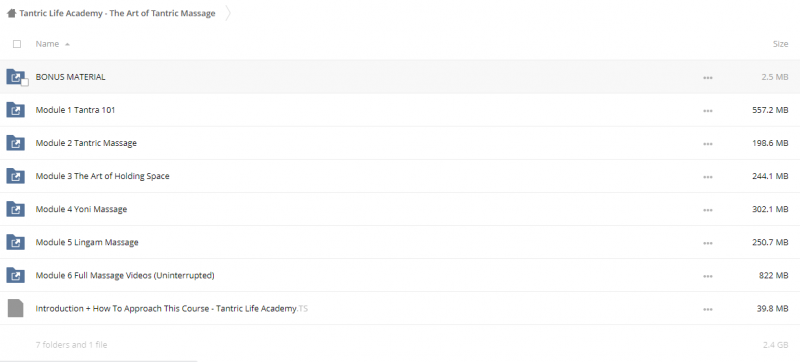
Task: Sort files by the Name column arrow
Action: pos(67,44)
